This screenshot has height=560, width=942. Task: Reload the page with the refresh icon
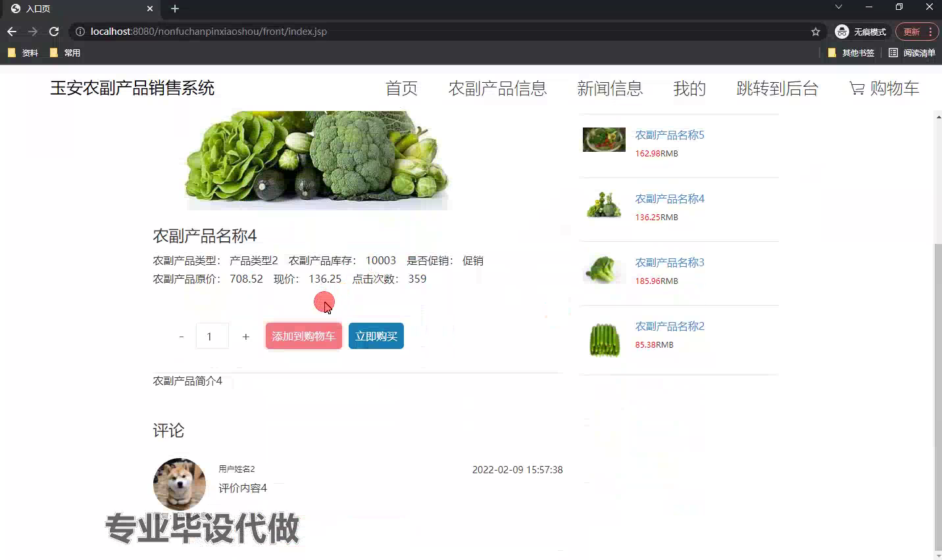coord(54,32)
